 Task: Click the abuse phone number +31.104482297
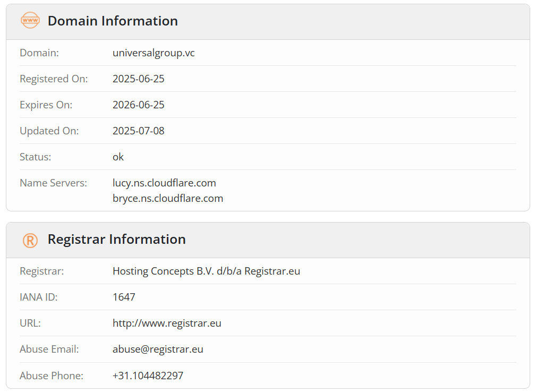pos(148,376)
